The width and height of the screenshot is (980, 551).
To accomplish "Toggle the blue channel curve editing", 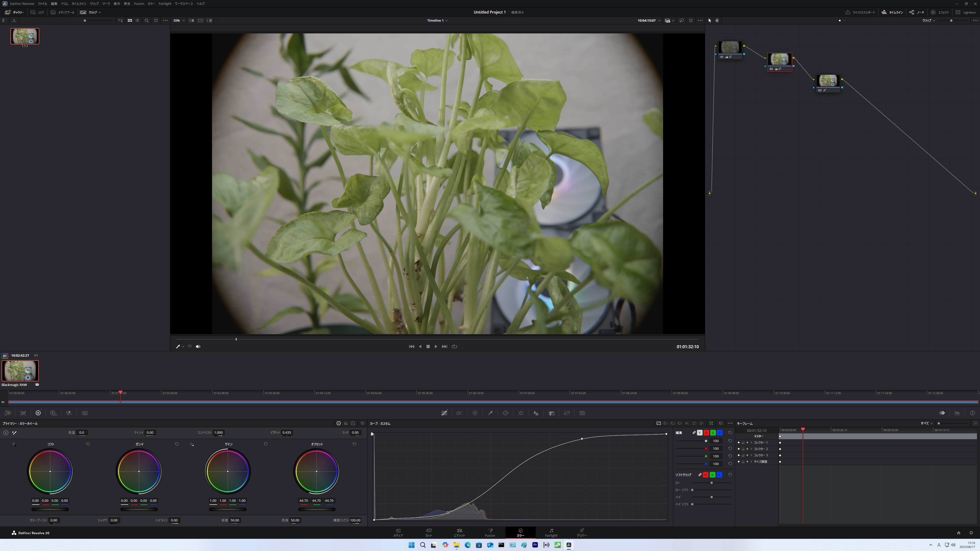I will click(720, 433).
